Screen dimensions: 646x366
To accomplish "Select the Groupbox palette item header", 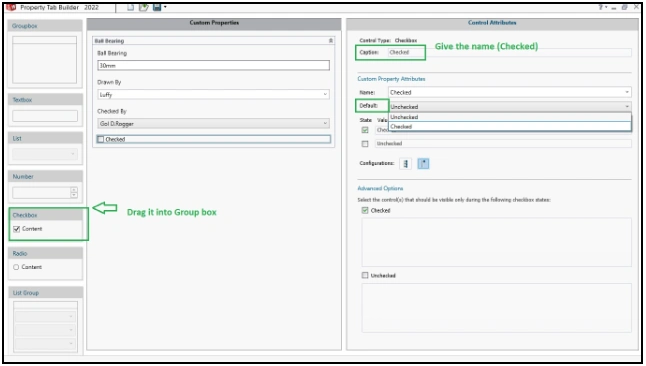I will click(x=45, y=26).
